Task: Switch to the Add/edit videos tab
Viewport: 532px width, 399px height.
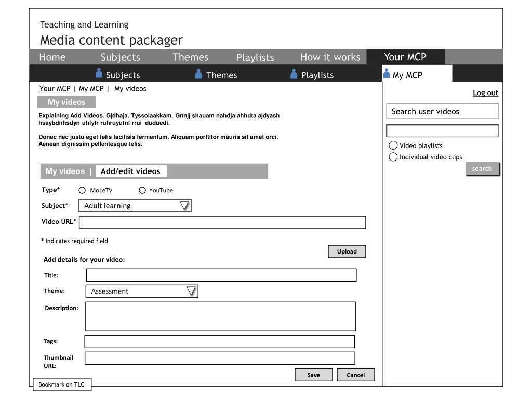Action: pyautogui.click(x=130, y=171)
